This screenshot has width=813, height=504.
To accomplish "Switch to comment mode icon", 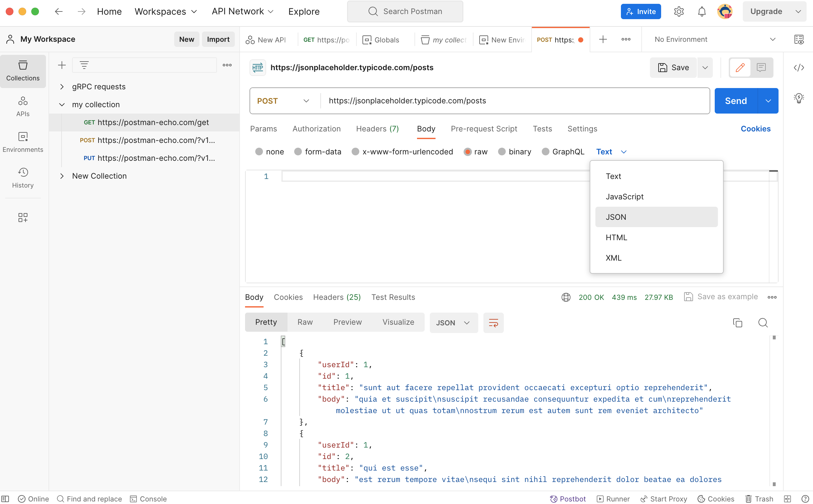I will (x=761, y=68).
